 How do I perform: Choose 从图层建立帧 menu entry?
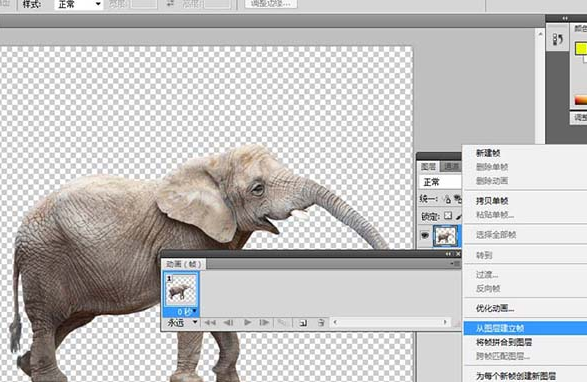[525, 328]
